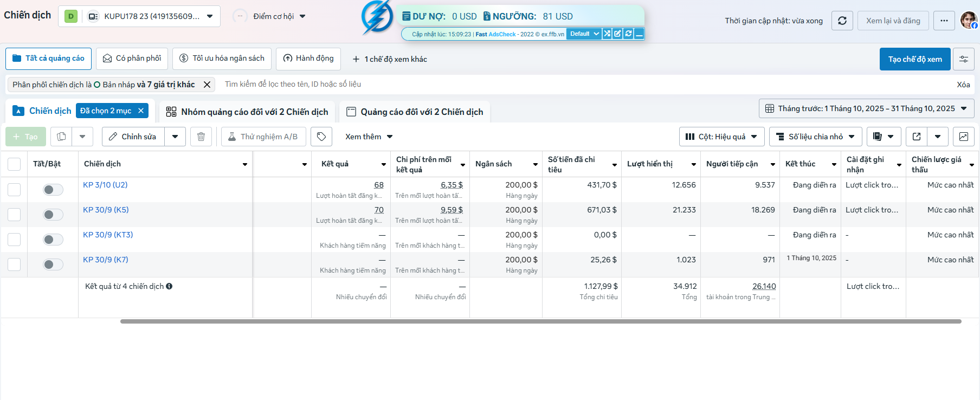Click the refresh icon in Fast AdsCheck bar
This screenshot has height=400, width=980.
tap(628, 34)
